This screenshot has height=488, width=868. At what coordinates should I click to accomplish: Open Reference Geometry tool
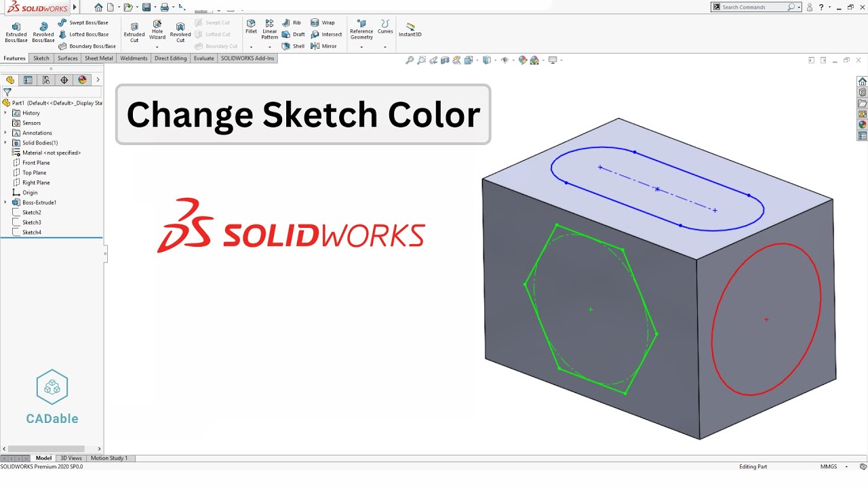click(x=361, y=29)
